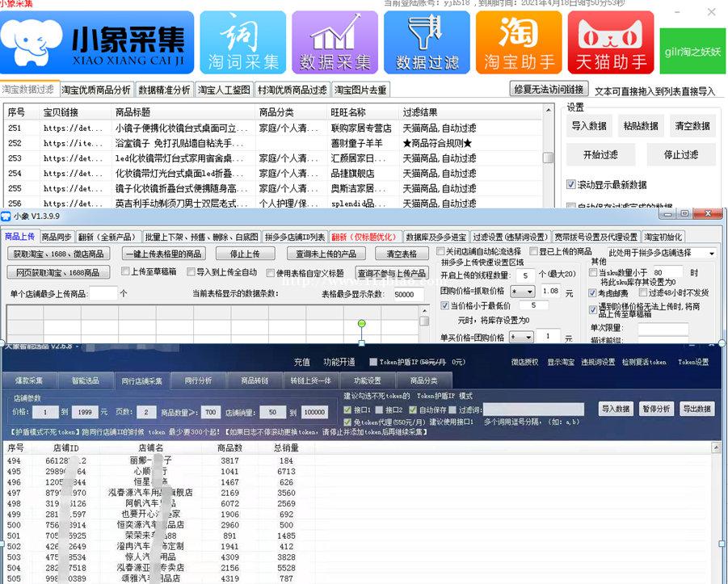Open 淘宝初始化 tab
Viewport: 728px width, 584px height.
pyautogui.click(x=663, y=237)
